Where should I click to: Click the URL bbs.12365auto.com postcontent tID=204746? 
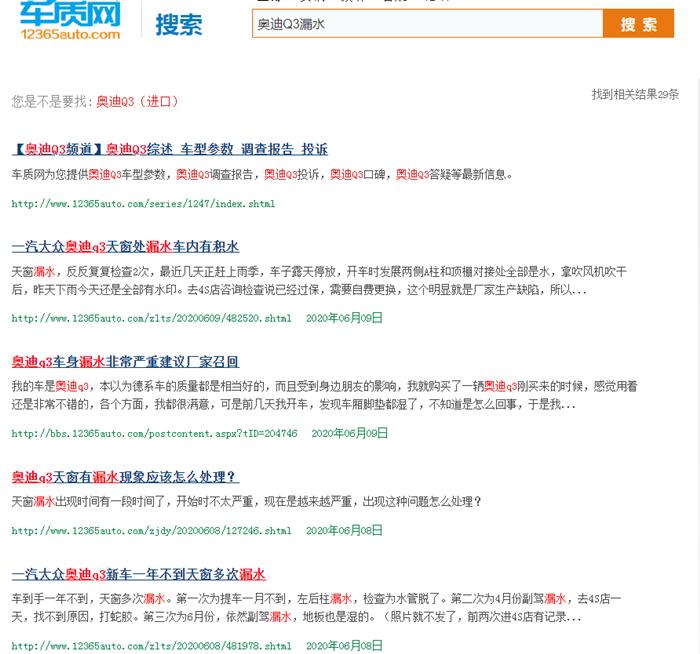pos(154,434)
